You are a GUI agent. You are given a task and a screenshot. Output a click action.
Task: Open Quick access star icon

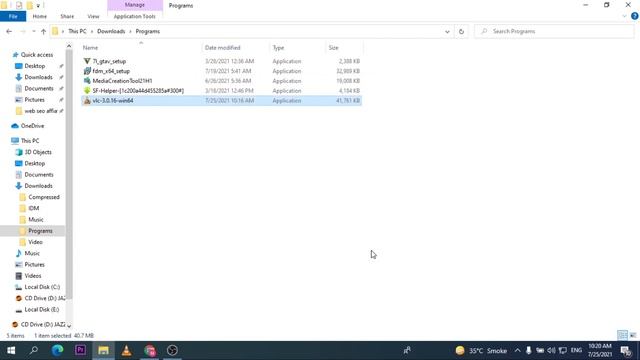[x=16, y=55]
